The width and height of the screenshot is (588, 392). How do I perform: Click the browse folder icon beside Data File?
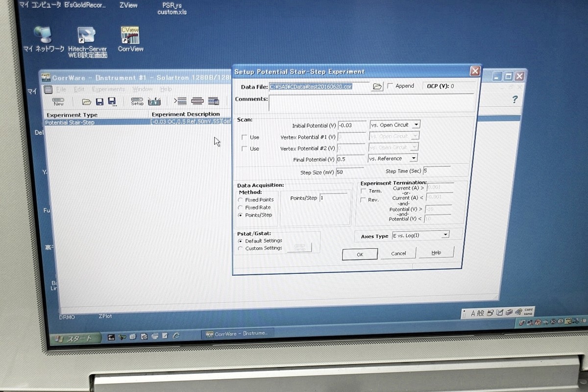tap(377, 86)
